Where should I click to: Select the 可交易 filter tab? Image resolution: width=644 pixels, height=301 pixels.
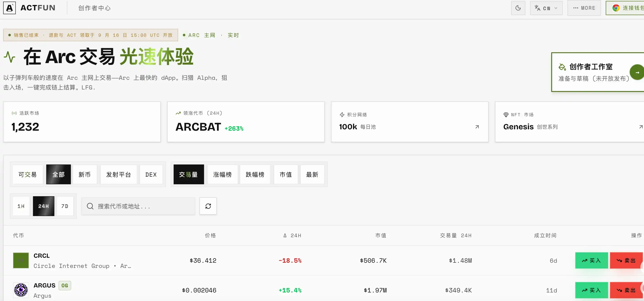pos(27,174)
